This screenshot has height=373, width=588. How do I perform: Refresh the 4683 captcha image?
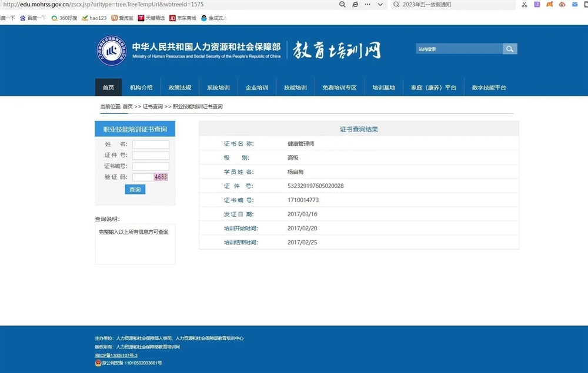point(161,177)
